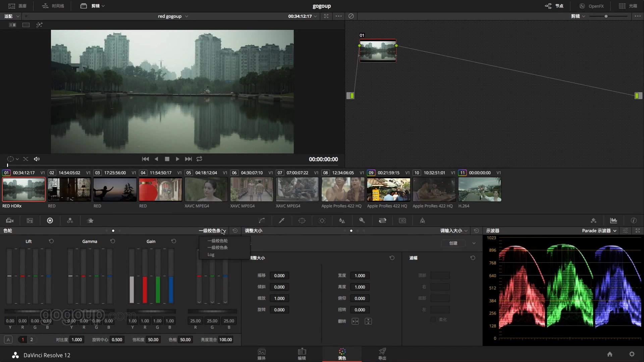This screenshot has height=362, width=644.
Task: Open the Blur palette icon
Action: pos(342,221)
